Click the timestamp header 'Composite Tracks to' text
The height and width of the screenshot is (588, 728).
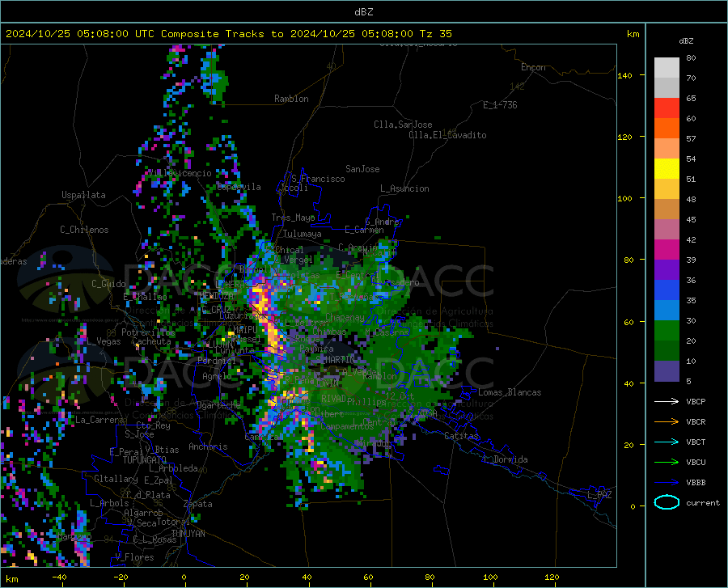coord(222,34)
